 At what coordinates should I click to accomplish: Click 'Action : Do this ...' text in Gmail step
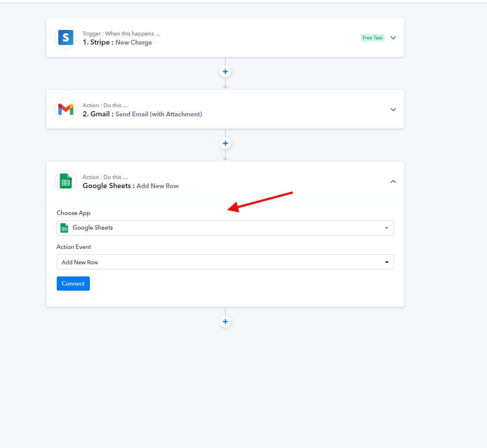(105, 105)
